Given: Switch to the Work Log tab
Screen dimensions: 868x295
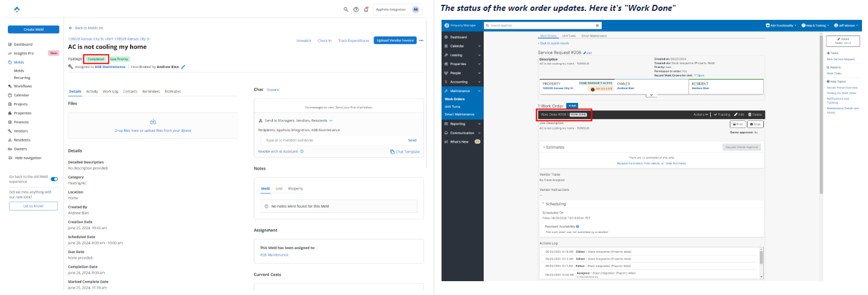Looking at the screenshot, I should coord(110,92).
